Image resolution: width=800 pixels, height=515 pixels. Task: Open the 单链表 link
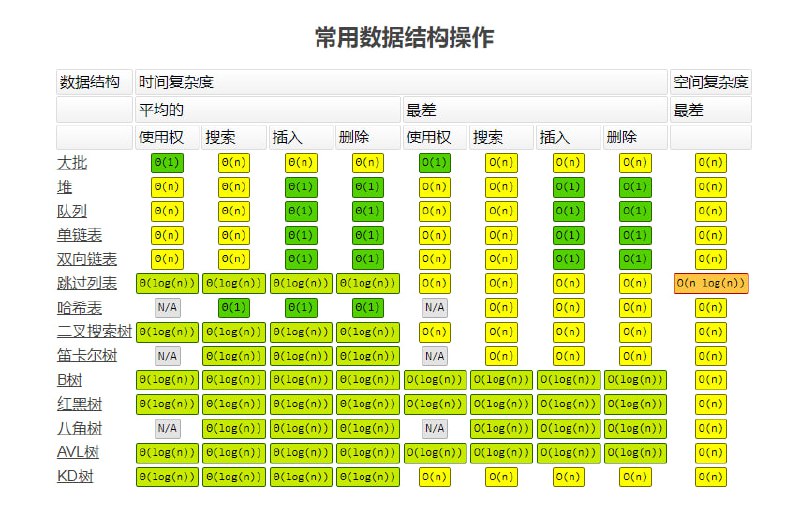coord(79,235)
